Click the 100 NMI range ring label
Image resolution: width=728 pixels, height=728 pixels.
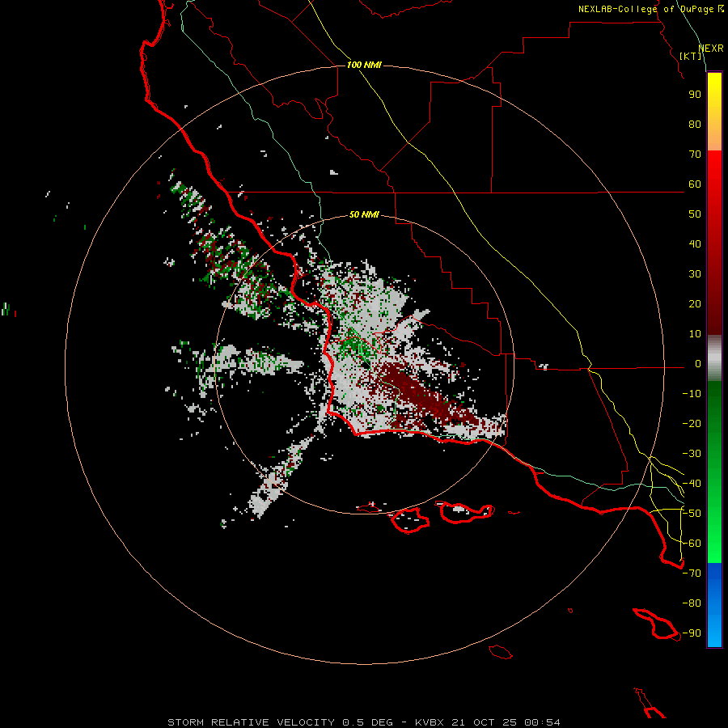(x=364, y=65)
